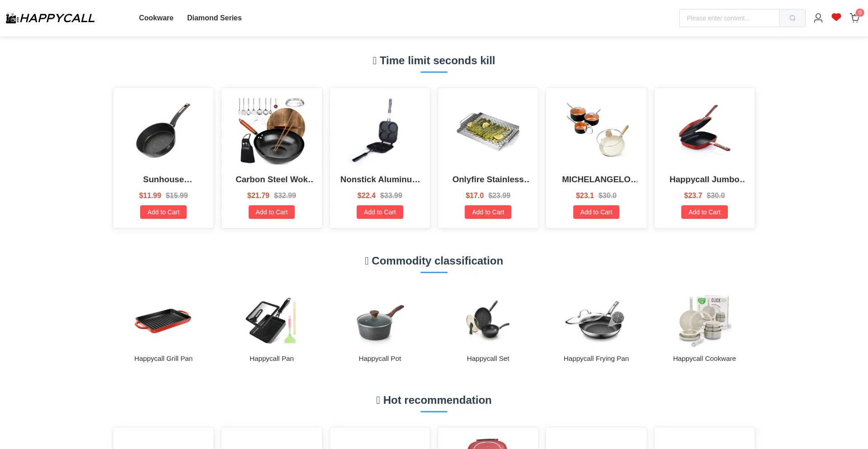This screenshot has height=449, width=868.
Task: Add the Onlyfire Stainless grill pan to cart
Action: coord(488,212)
